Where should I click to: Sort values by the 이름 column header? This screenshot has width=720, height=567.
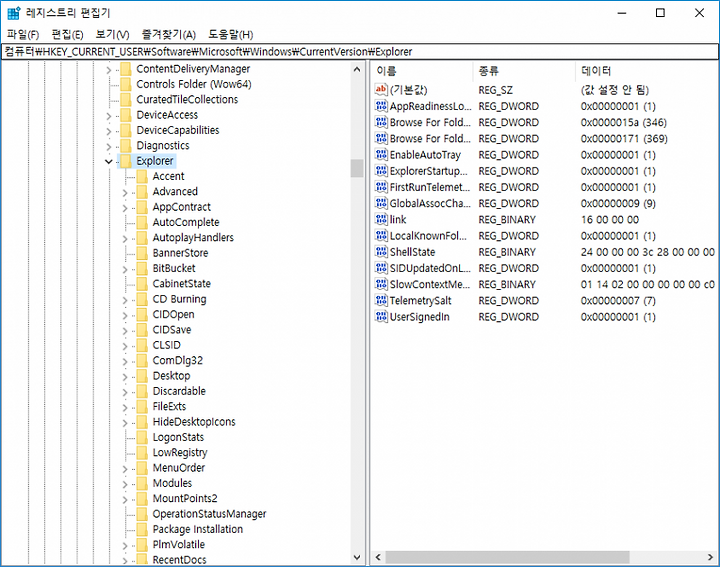click(422, 71)
